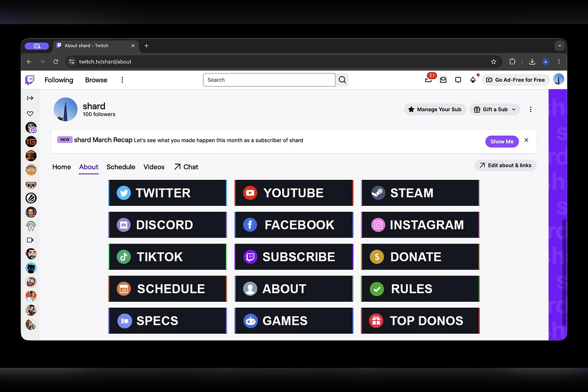Open the notifications inbox icon
Screen dimensions: 588x392
click(x=443, y=80)
